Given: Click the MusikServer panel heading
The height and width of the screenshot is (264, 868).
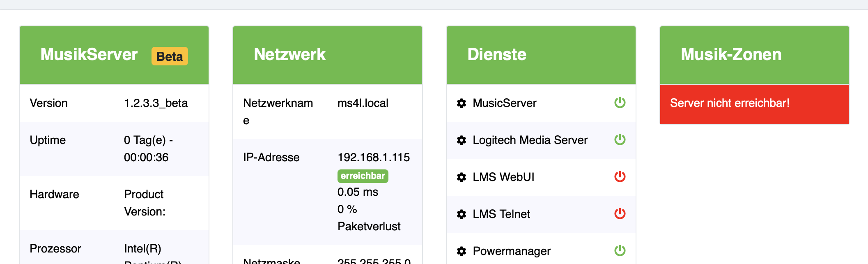Looking at the screenshot, I should [89, 55].
